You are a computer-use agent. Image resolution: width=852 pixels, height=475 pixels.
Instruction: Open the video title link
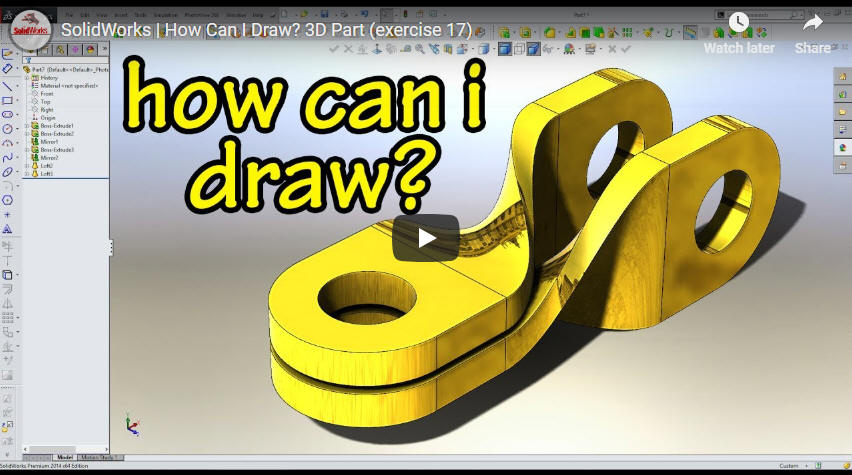click(x=266, y=30)
